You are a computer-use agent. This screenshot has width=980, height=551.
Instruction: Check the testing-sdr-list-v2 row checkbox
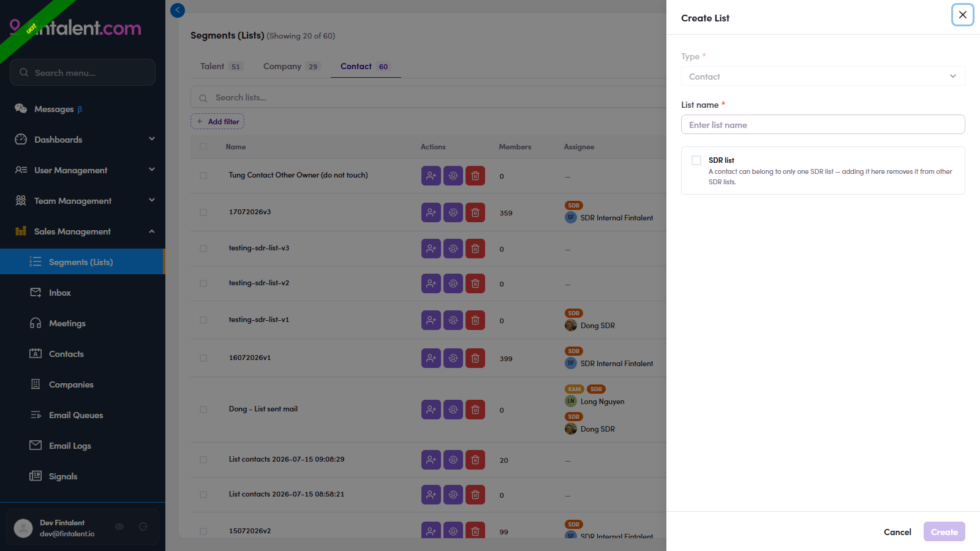pyautogui.click(x=203, y=283)
